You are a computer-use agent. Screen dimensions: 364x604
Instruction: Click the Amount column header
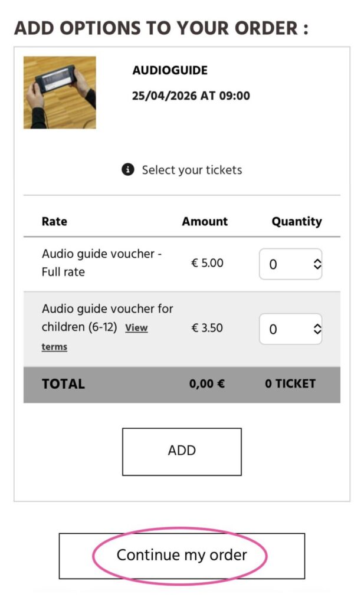click(x=205, y=222)
